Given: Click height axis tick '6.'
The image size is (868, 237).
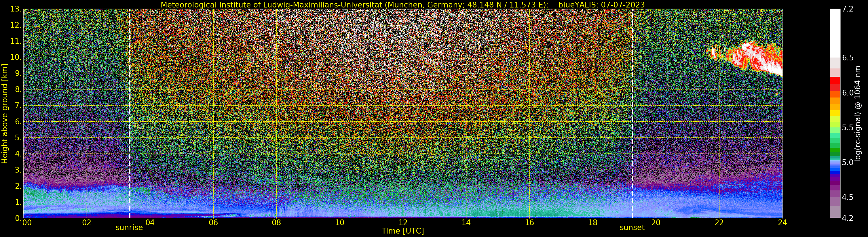Looking at the screenshot, I should pos(18,122).
